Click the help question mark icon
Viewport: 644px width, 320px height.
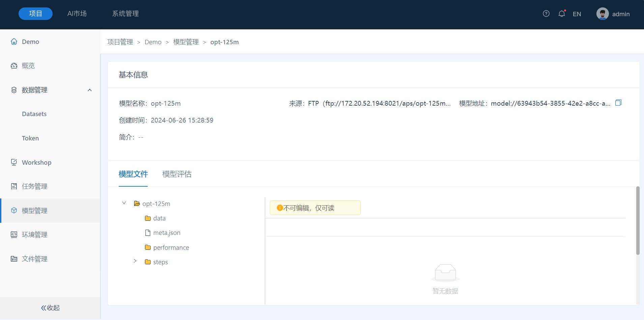[546, 14]
